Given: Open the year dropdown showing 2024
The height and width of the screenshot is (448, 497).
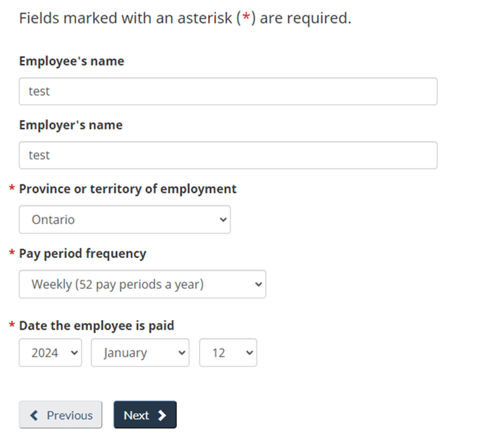Looking at the screenshot, I should 50,353.
